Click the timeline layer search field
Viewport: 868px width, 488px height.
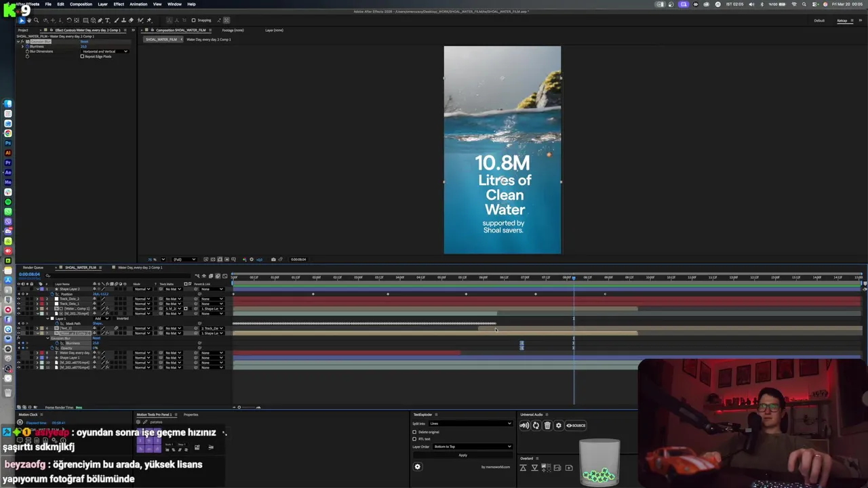(x=119, y=276)
